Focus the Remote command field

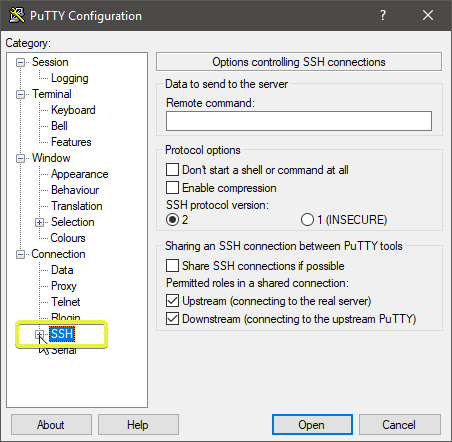[299, 121]
